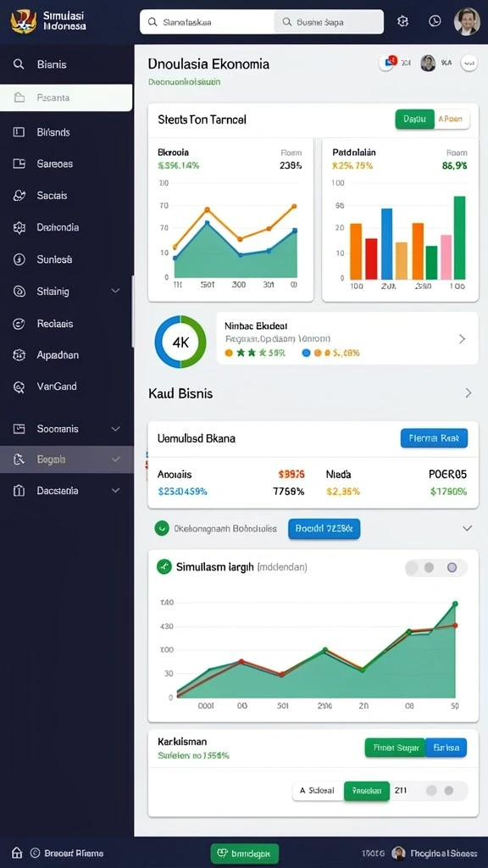The width and height of the screenshot is (488, 868).
Task: Click the 4K donut progress ring
Action: 180,342
